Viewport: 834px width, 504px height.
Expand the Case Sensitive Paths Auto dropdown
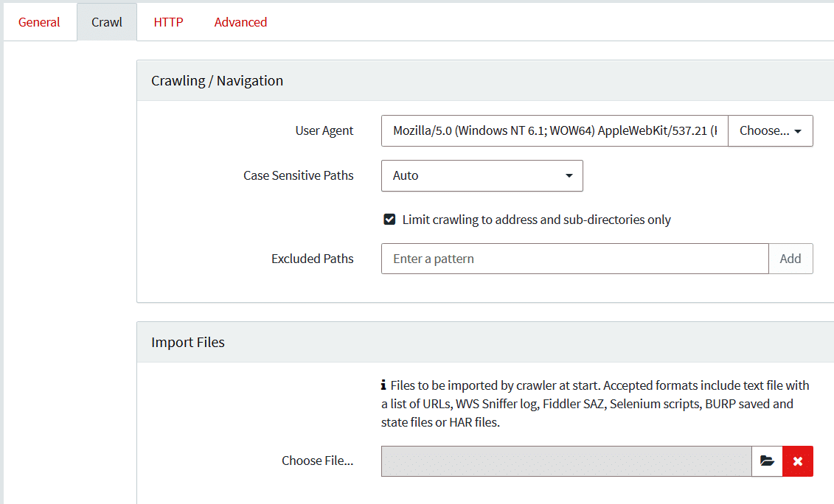coord(482,176)
